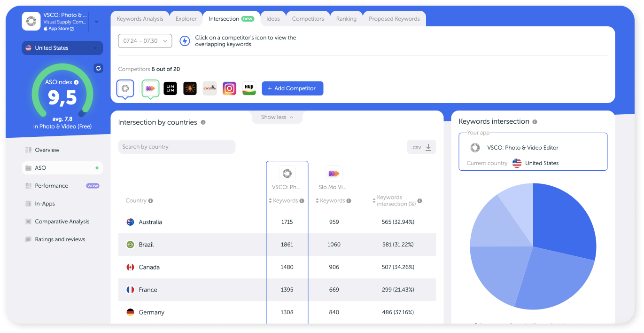Select the VSCO icon in the competitors row
This screenshot has height=333, width=644.
click(125, 88)
